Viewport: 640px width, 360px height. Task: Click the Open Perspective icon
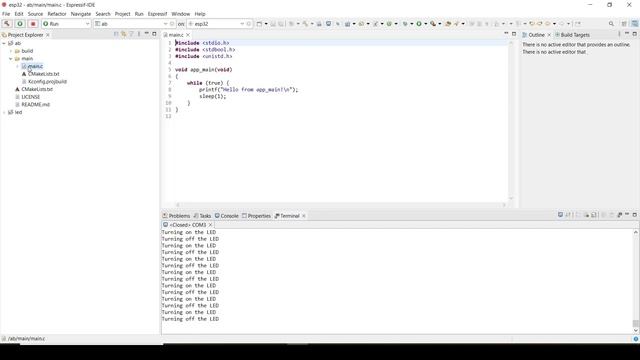tap(624, 24)
